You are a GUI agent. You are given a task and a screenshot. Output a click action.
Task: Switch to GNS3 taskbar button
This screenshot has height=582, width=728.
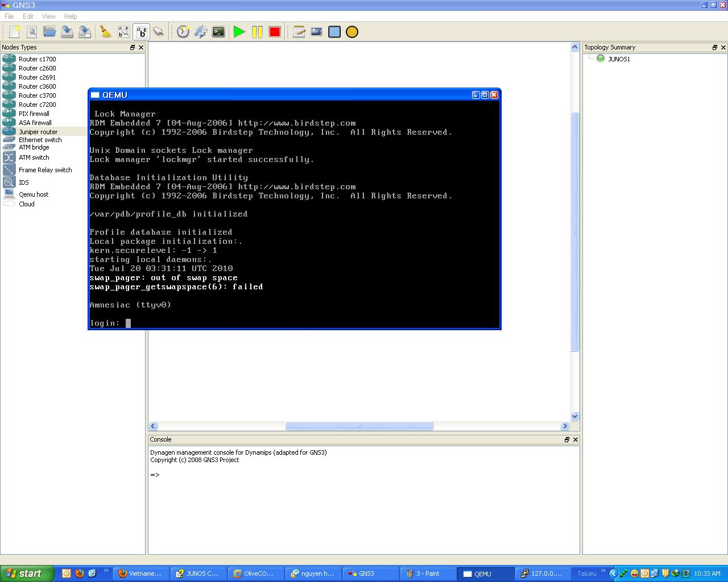370,573
